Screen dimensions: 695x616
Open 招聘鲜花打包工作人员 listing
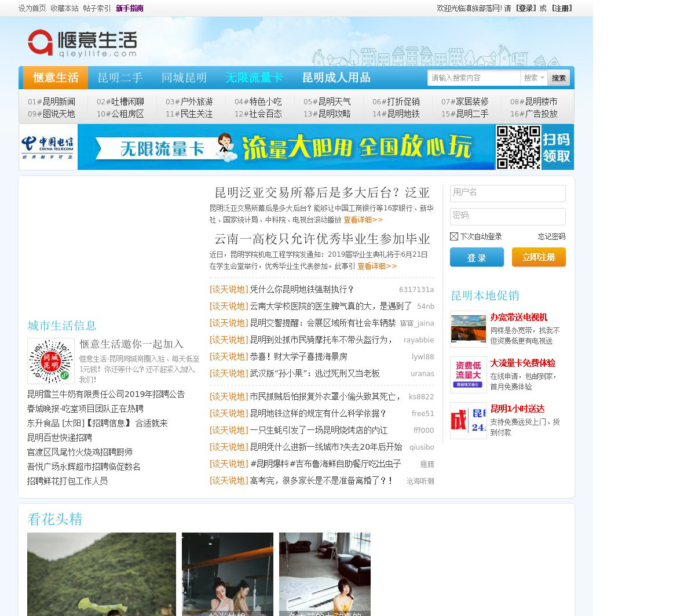[x=67, y=481]
